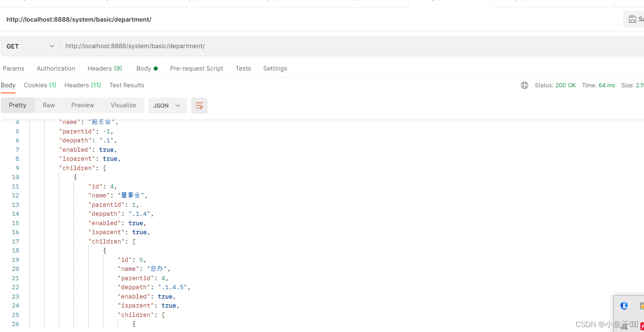The image size is (644, 332).
Task: Click the "id": 5 line
Action: click(x=132, y=260)
